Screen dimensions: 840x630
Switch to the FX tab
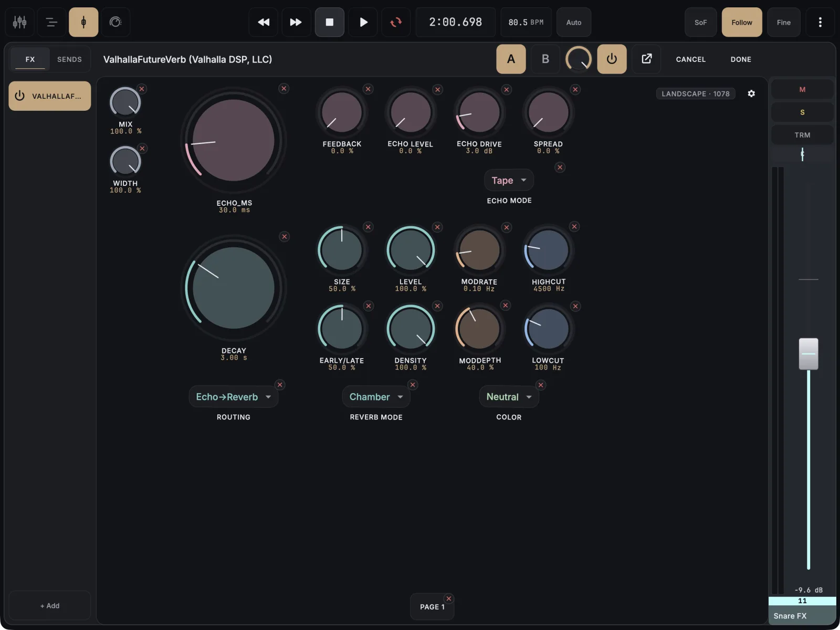point(30,59)
